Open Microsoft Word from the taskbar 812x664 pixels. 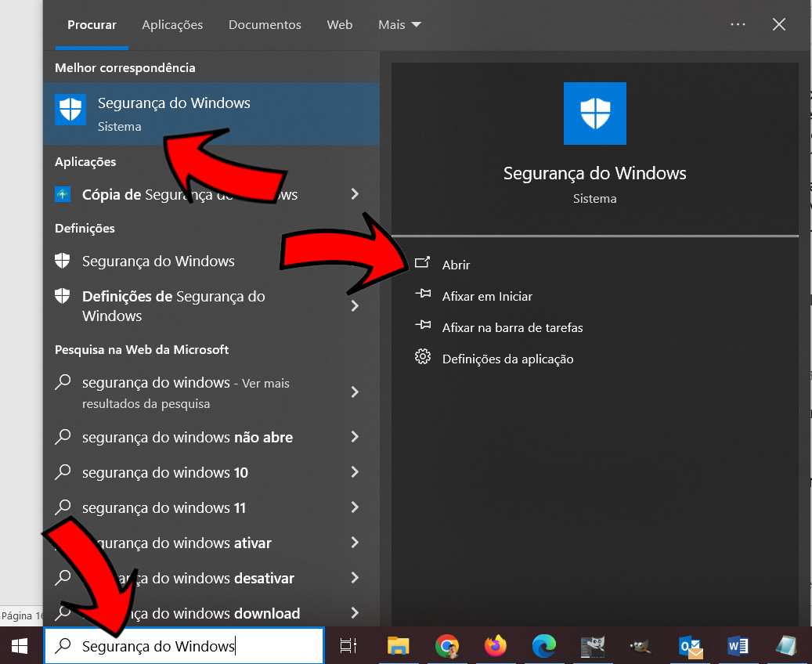(738, 646)
